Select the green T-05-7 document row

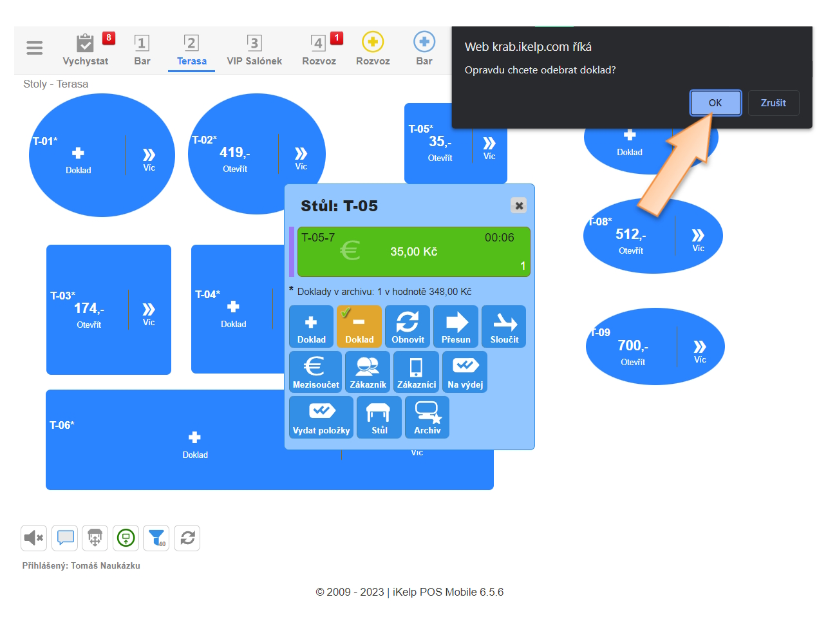(413, 252)
